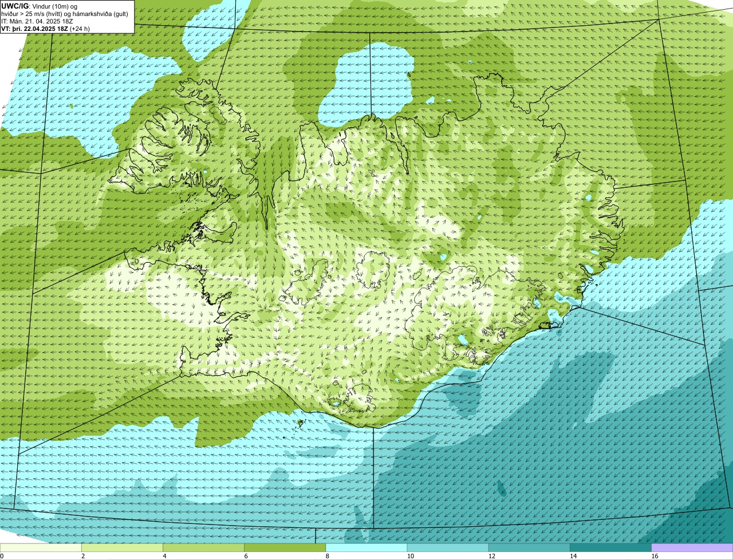Click the lavender above-16 m/s legend swatch

(x=692, y=547)
